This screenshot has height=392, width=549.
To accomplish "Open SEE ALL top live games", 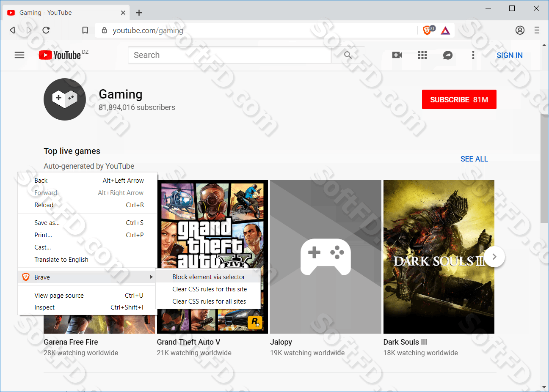I will point(474,159).
